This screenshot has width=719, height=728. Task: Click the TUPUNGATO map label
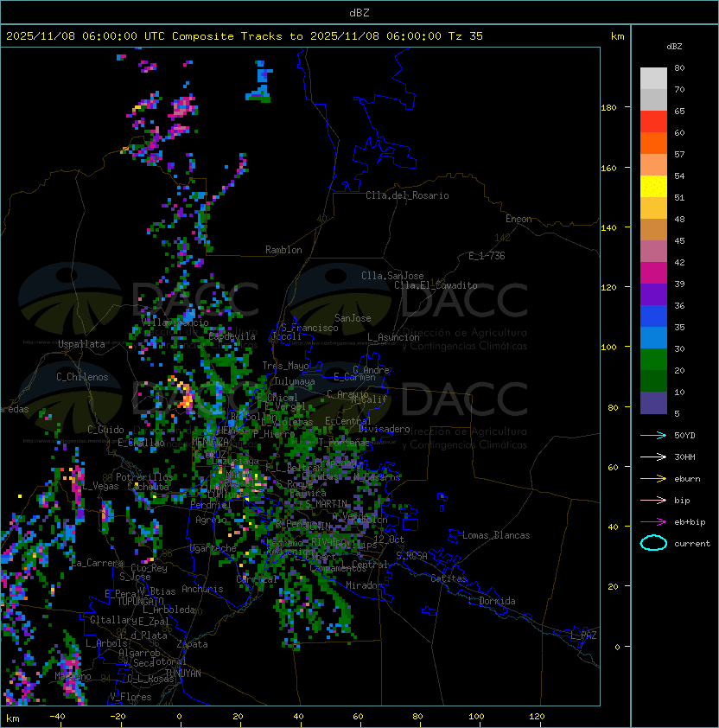141,601
